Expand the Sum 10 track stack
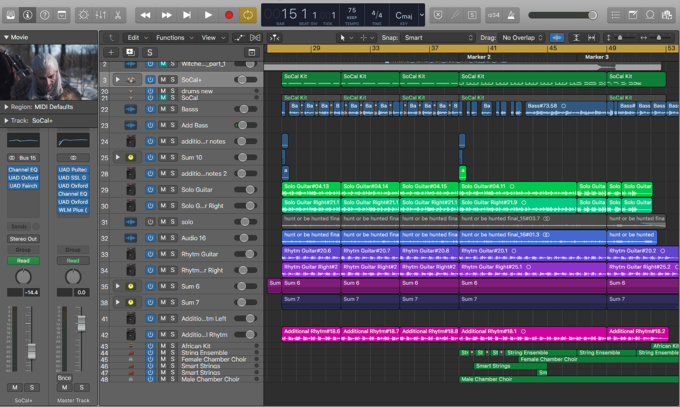The width and height of the screenshot is (680, 407). coord(118,157)
